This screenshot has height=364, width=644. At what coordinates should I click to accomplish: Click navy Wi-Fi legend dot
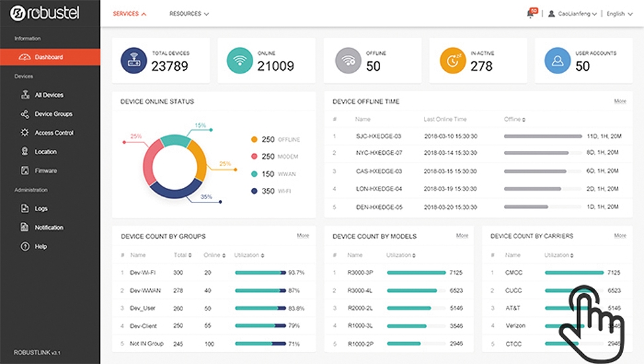pyautogui.click(x=255, y=191)
